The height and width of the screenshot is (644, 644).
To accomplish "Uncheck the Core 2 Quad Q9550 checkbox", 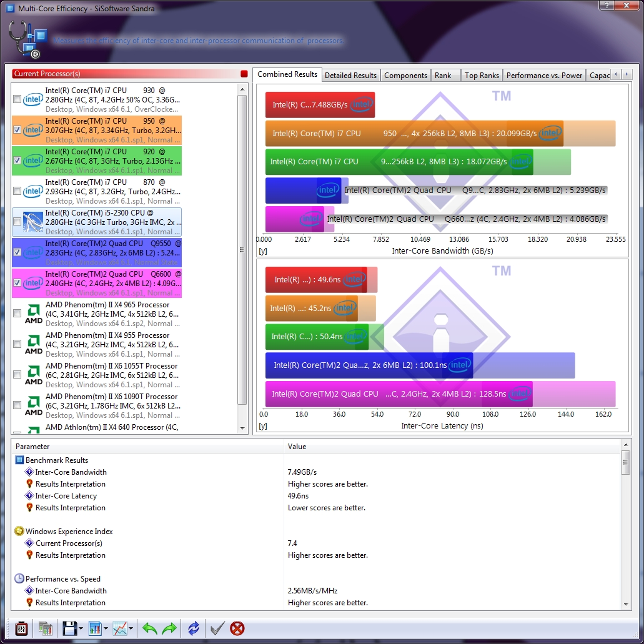I will coord(17,252).
